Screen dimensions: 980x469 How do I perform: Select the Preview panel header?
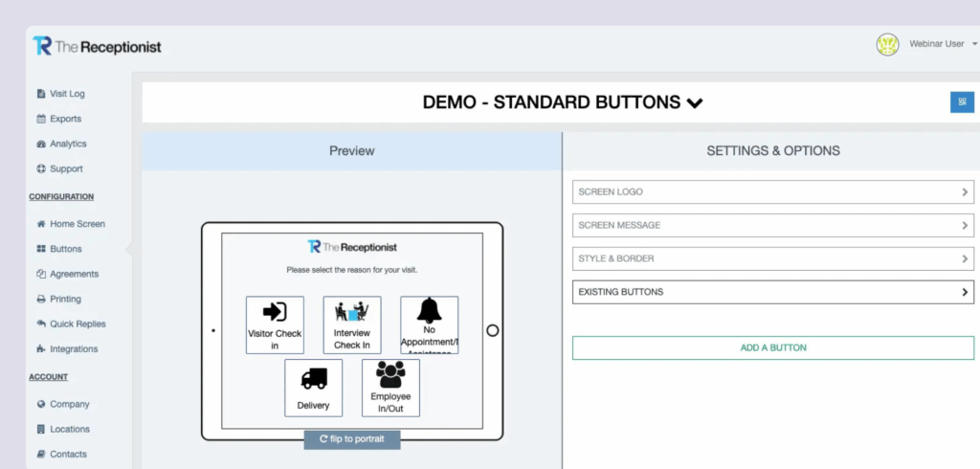pos(352,150)
